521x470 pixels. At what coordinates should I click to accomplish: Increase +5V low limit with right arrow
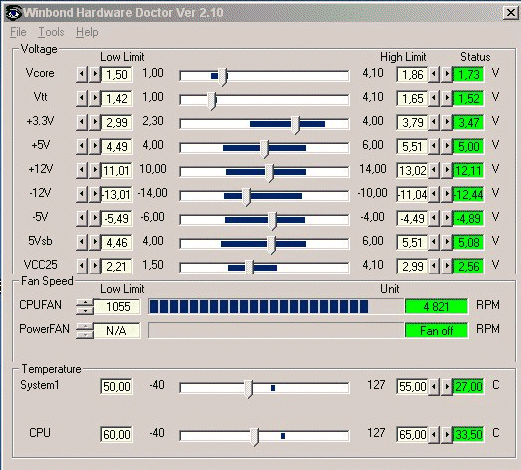coord(95,146)
